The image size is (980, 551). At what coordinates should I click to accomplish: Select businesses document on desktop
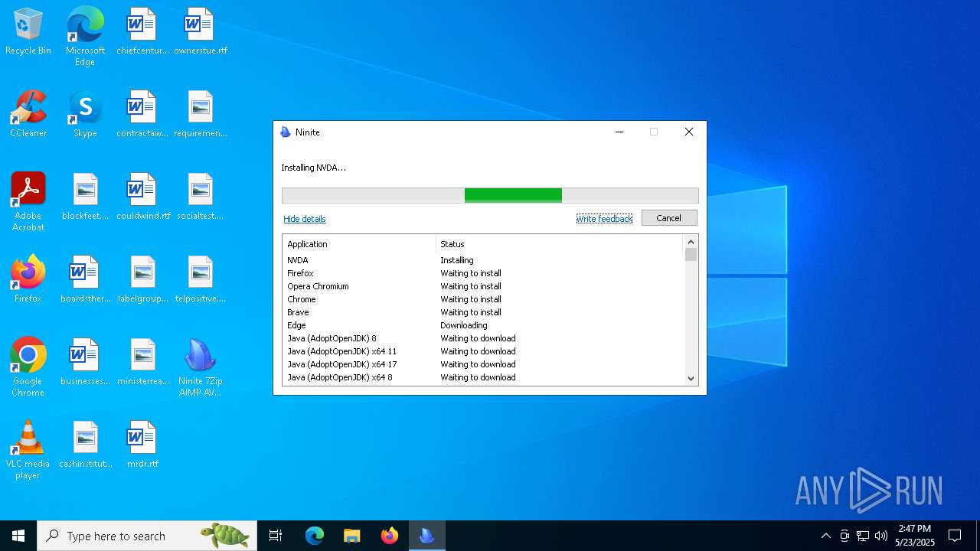(85, 363)
